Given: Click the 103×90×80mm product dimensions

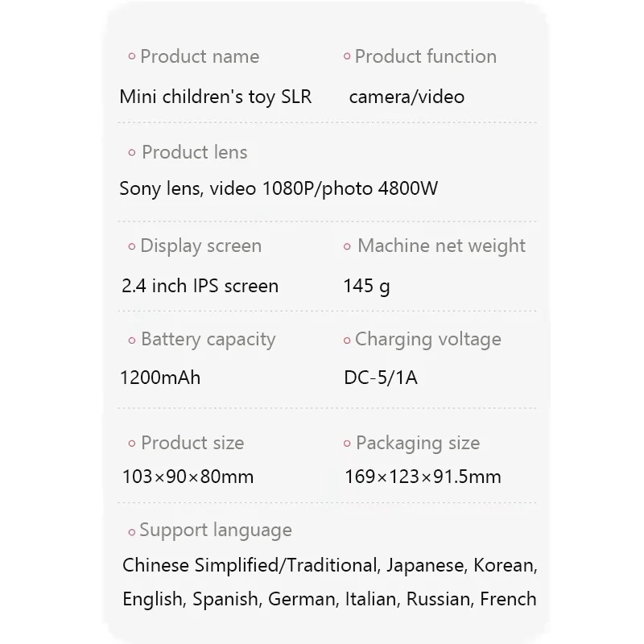Looking at the screenshot, I should 188,477.
